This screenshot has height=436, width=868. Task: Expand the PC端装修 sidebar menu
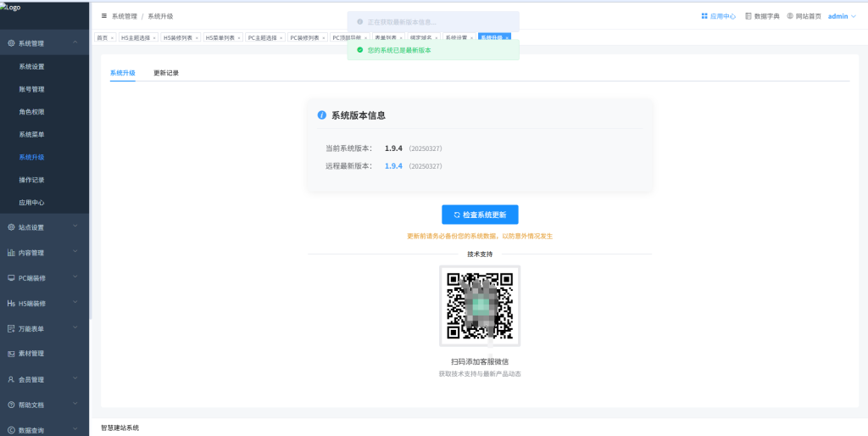tap(44, 278)
